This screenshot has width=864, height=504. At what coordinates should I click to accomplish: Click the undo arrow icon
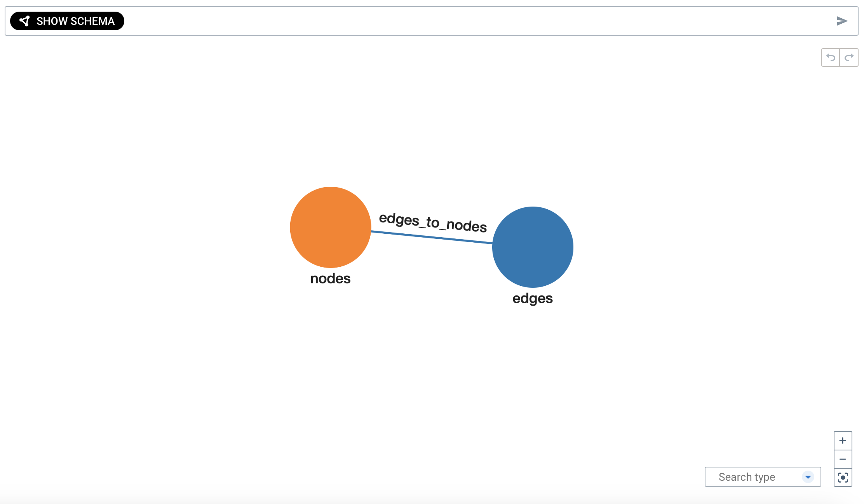[x=831, y=57]
